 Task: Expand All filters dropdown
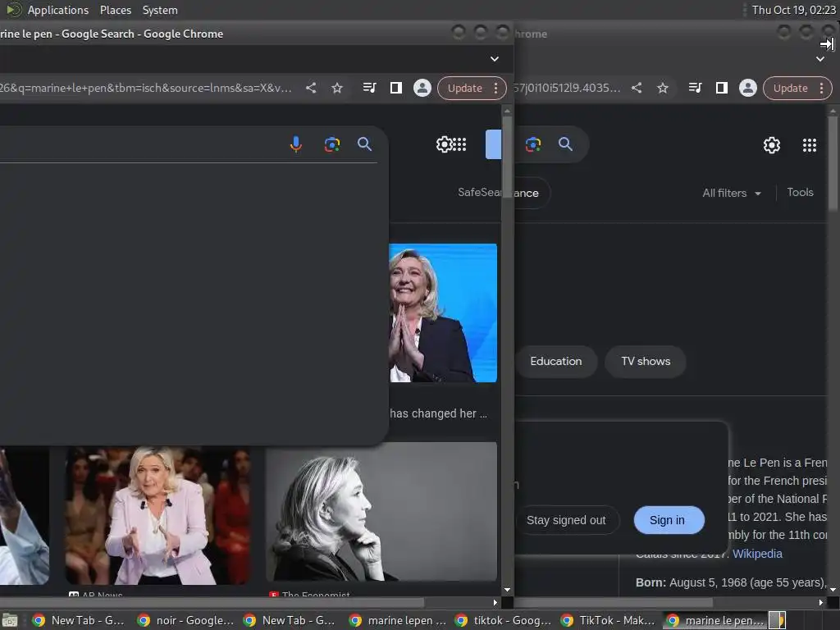(732, 193)
